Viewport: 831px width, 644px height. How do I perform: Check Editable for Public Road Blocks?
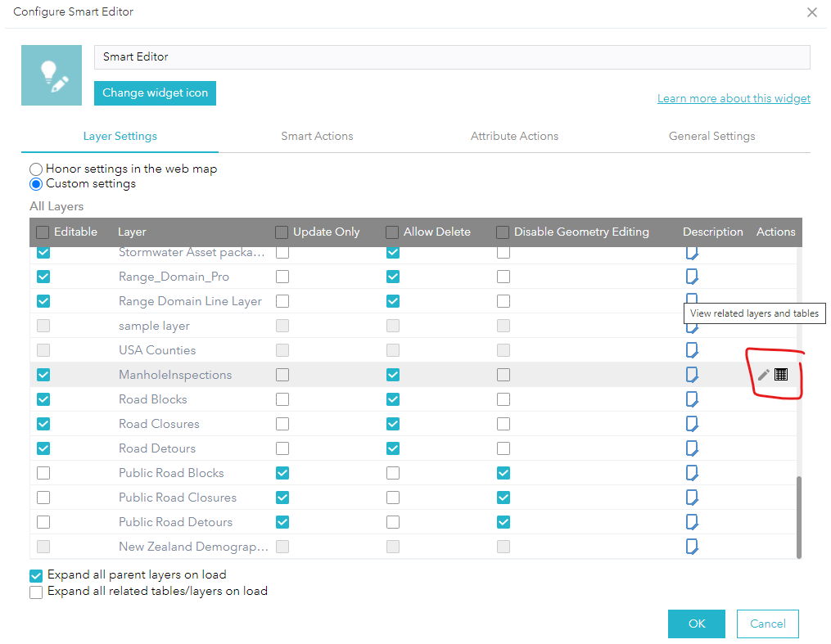[43, 473]
